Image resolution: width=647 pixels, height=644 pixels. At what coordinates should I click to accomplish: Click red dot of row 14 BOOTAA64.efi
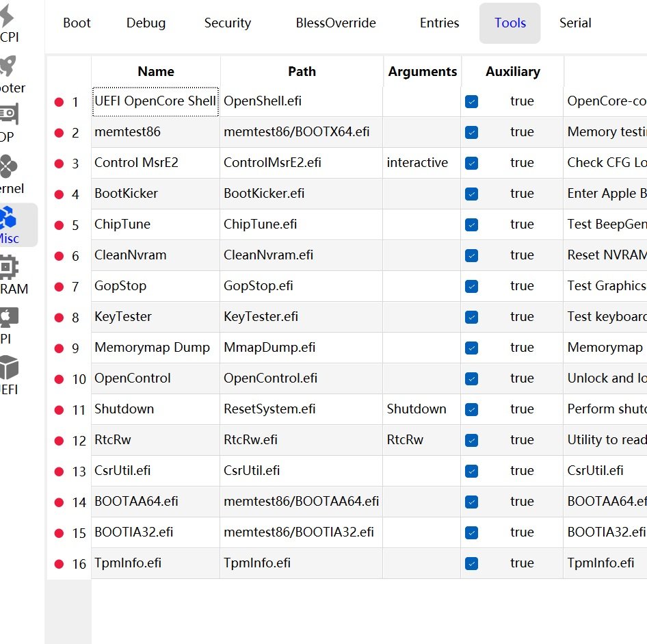pyautogui.click(x=59, y=502)
